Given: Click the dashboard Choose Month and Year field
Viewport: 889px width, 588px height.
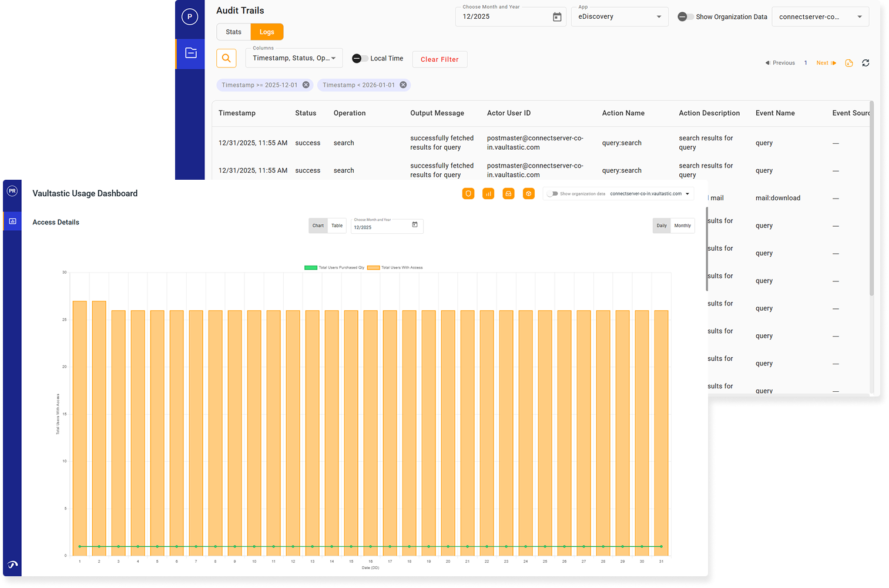Looking at the screenshot, I should point(386,226).
